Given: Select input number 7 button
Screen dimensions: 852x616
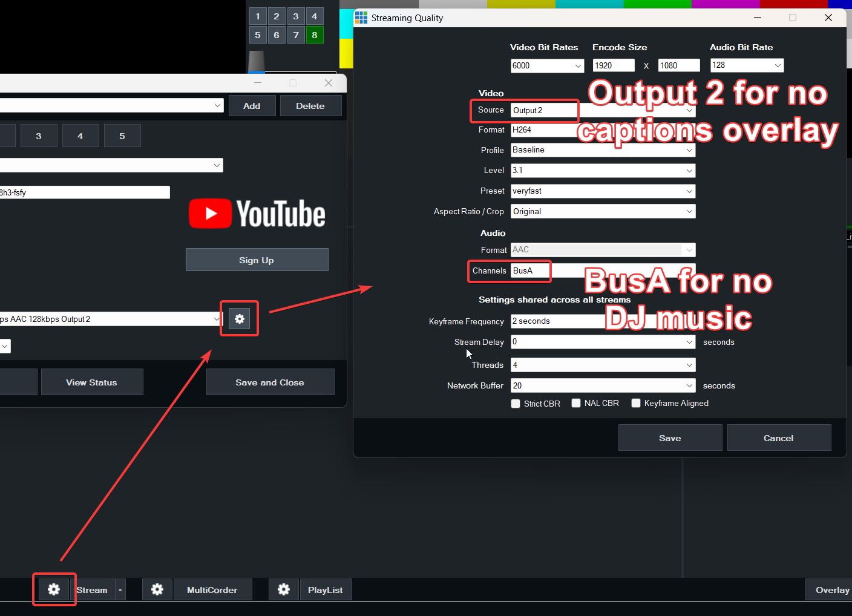Looking at the screenshot, I should pyautogui.click(x=296, y=35).
